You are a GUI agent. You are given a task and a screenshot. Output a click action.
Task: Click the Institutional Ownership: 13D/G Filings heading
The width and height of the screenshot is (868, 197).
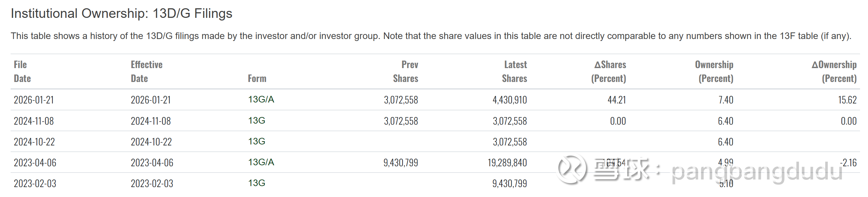click(121, 14)
